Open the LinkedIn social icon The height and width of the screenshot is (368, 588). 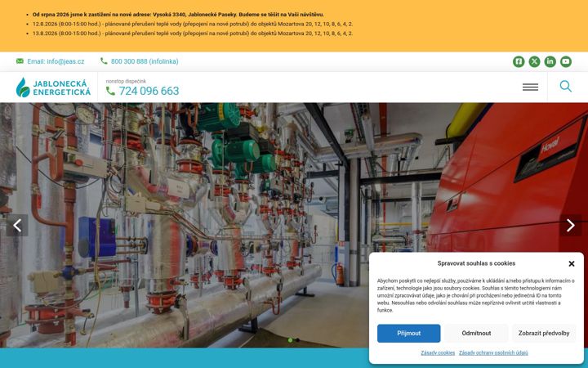click(550, 61)
